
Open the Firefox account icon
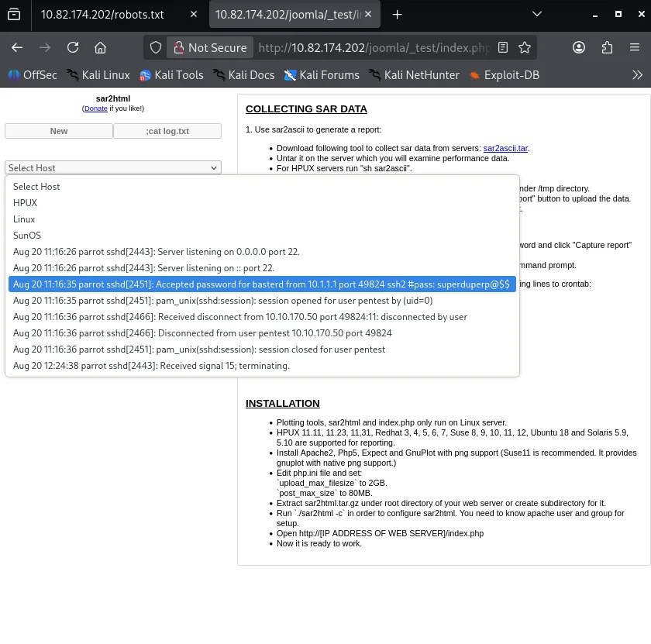pos(579,47)
